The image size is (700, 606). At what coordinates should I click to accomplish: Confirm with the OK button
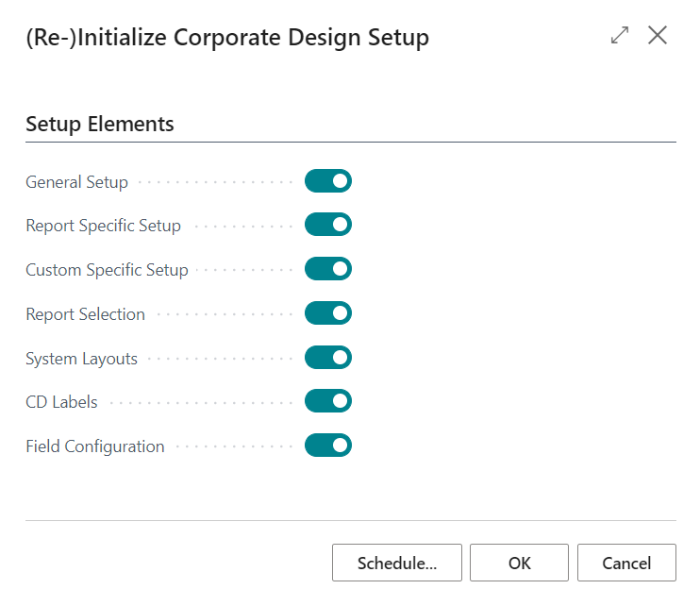[x=519, y=563]
